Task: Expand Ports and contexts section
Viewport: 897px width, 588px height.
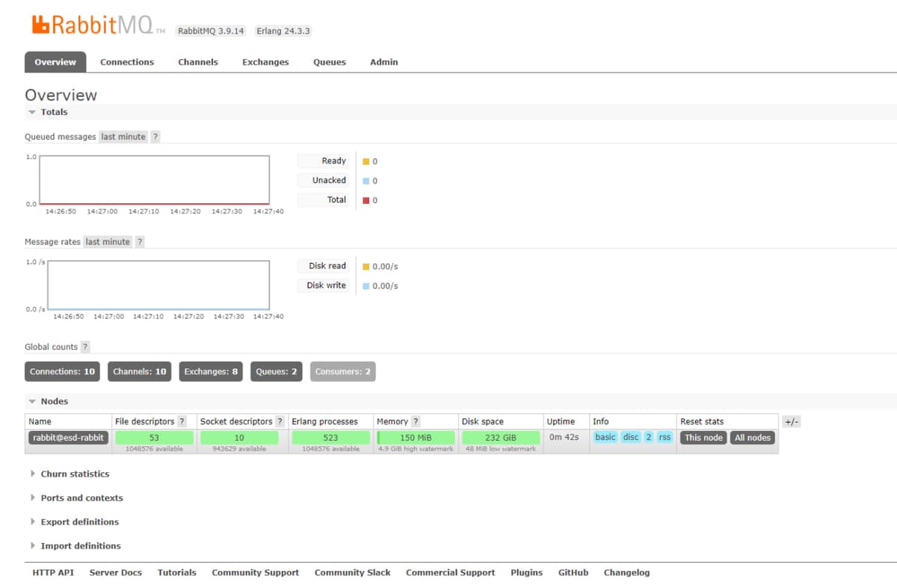Action: coord(81,498)
